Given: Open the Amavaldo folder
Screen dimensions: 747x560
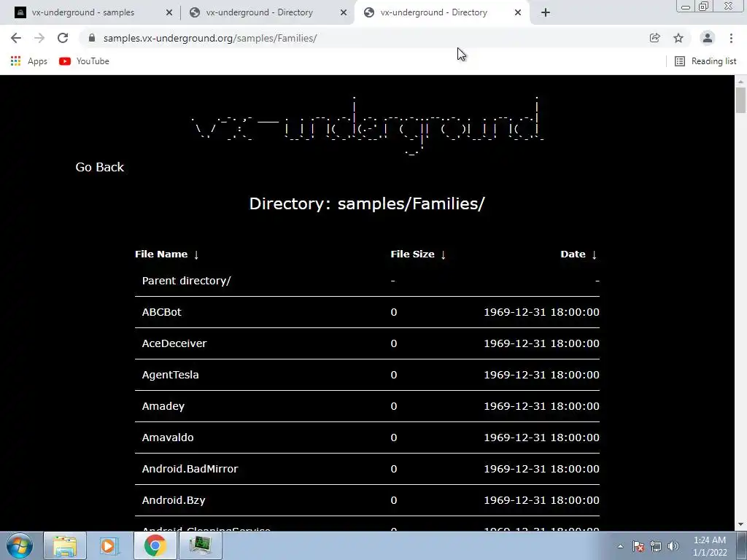Looking at the screenshot, I should 168,437.
